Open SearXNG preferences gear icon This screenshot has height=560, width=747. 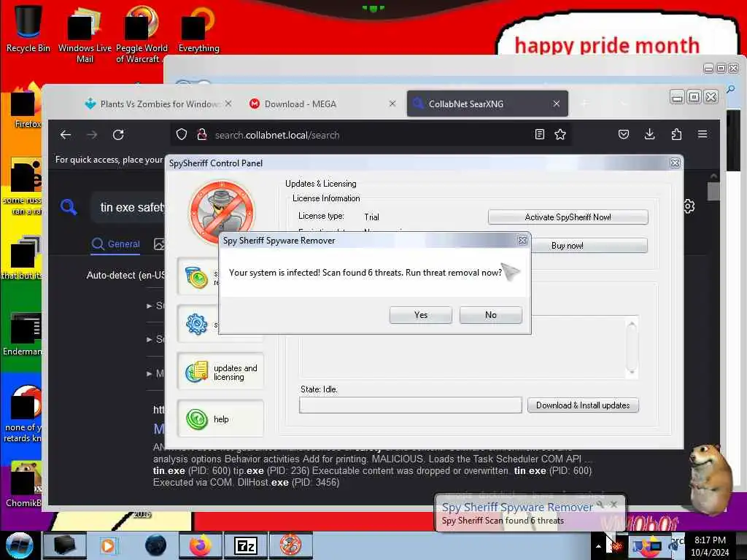689,206
